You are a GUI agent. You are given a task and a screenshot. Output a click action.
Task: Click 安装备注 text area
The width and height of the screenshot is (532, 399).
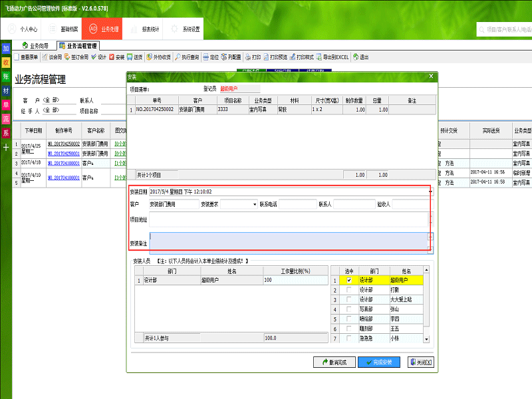coord(289,243)
